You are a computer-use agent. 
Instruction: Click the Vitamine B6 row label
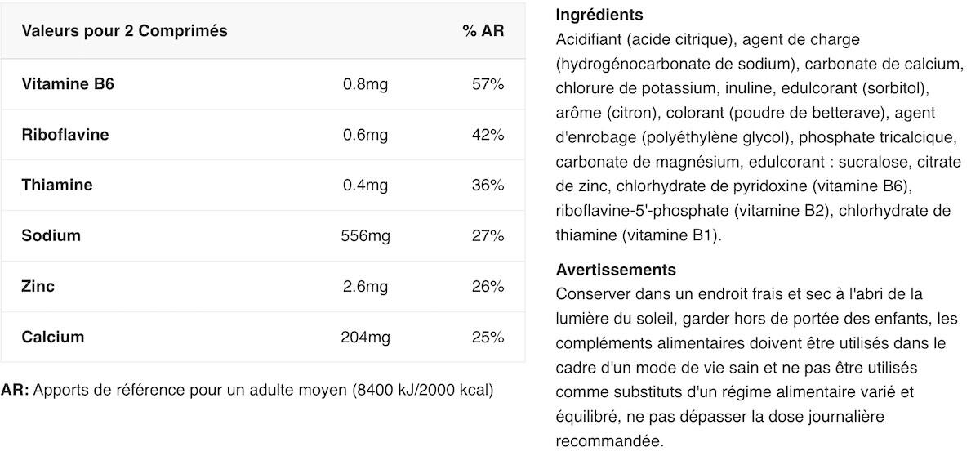click(x=68, y=84)
